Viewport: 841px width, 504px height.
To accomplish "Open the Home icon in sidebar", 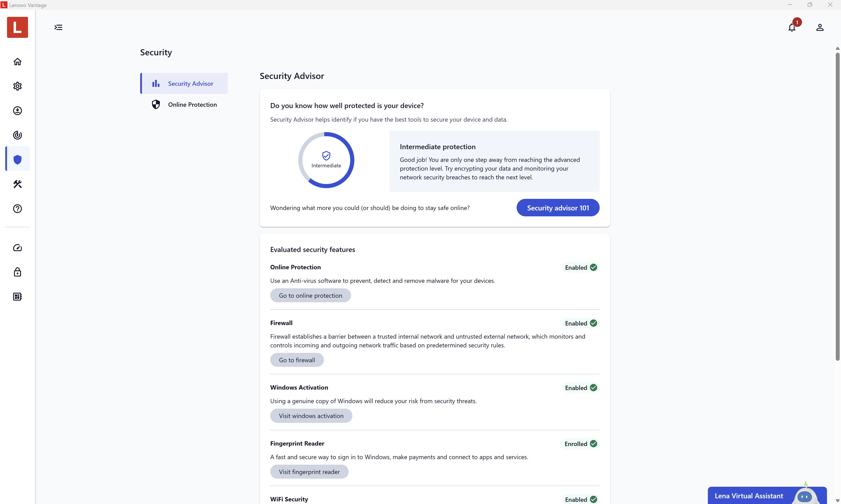I will [x=17, y=61].
